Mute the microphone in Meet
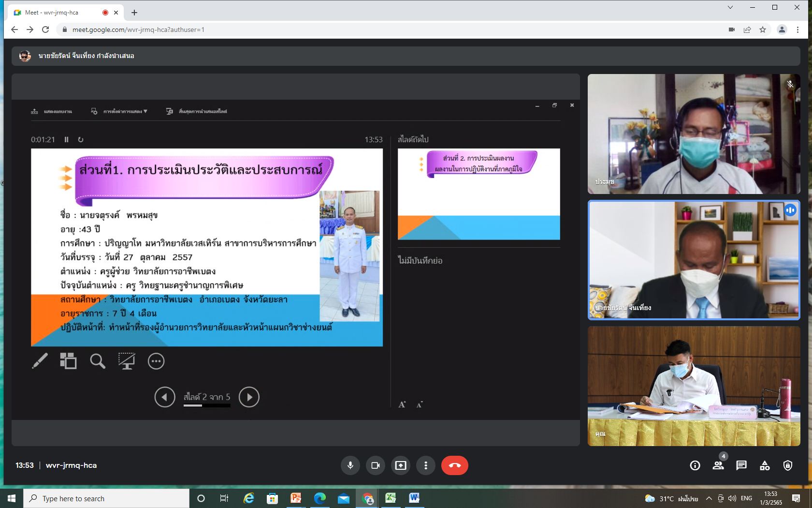This screenshot has width=812, height=508. pos(350,465)
